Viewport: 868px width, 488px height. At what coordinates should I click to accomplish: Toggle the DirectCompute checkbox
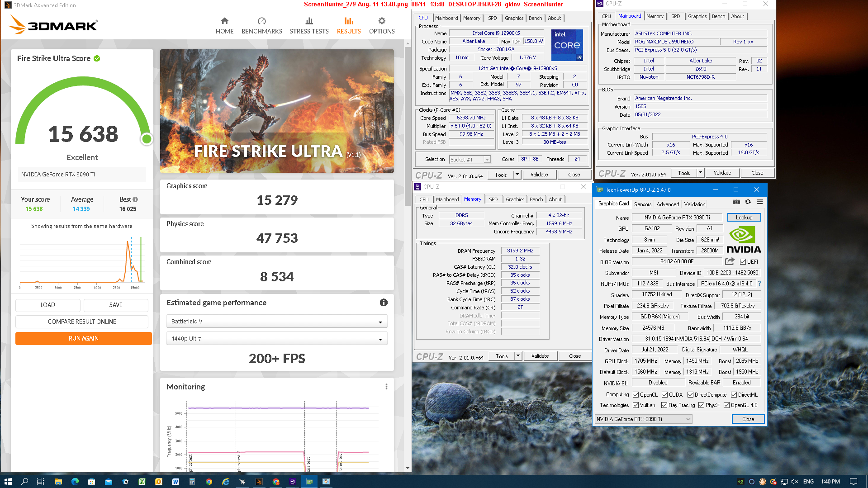coord(691,395)
